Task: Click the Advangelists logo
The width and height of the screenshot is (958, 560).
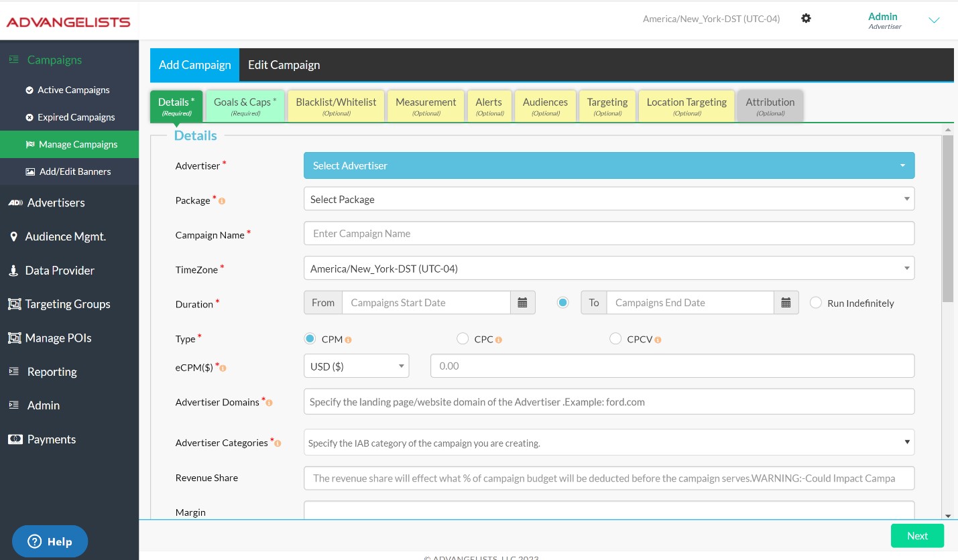Action: point(68,22)
